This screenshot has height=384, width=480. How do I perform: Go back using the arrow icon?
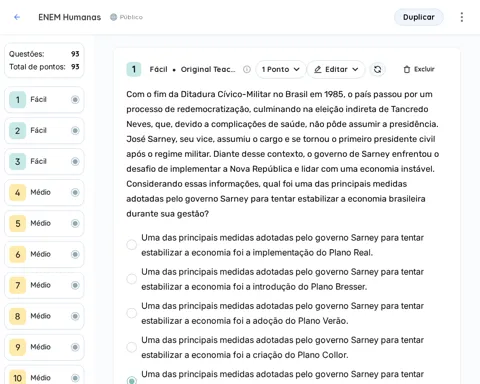pos(17,17)
